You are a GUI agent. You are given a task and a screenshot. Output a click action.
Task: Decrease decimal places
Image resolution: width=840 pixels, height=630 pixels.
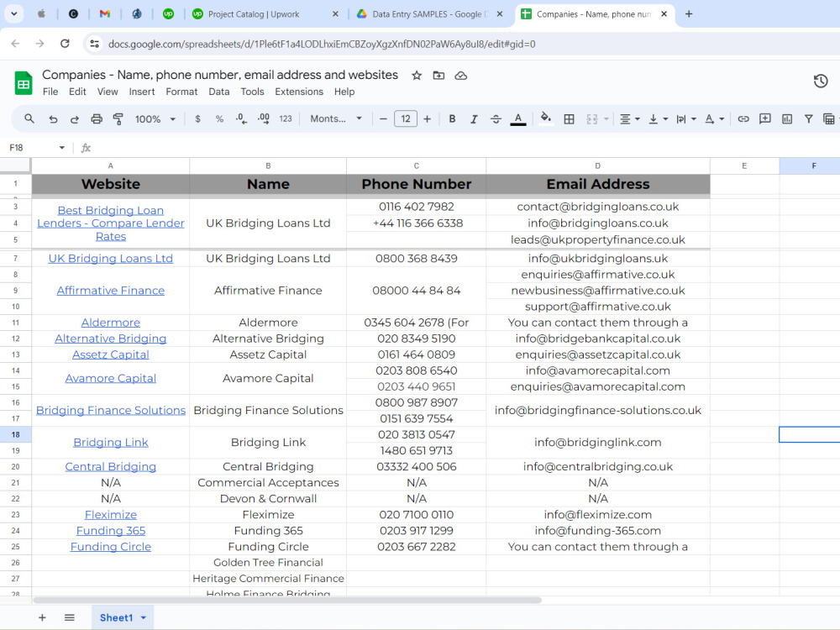pos(241,119)
